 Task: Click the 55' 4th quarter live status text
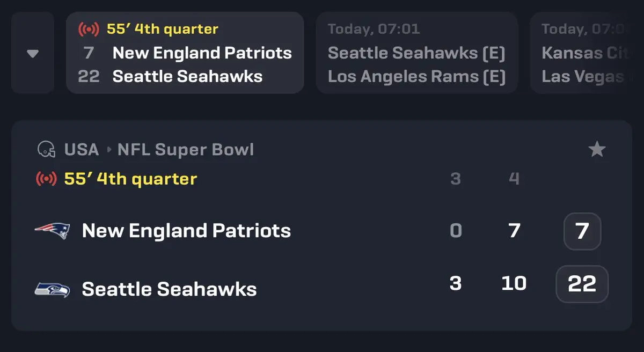[130, 179]
